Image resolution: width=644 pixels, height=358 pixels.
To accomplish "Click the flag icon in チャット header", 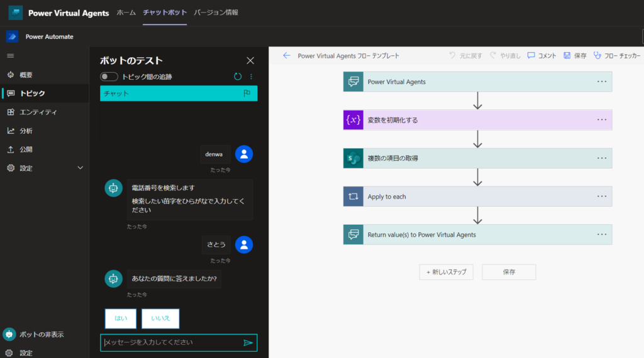I will click(247, 93).
